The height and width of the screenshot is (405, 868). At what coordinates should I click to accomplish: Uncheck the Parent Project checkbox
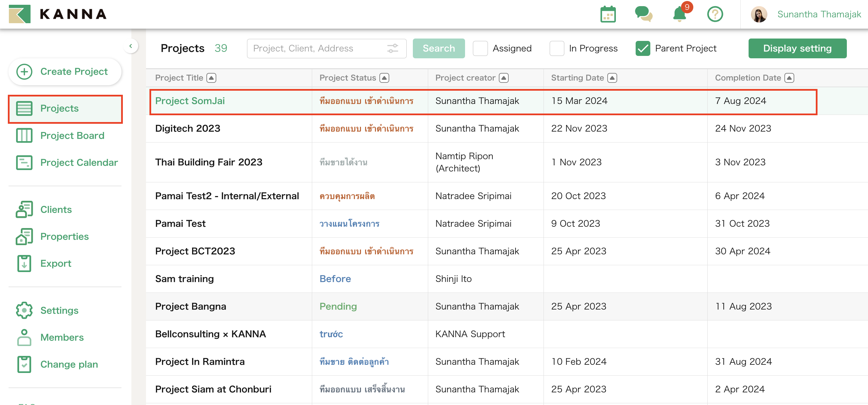coord(643,48)
